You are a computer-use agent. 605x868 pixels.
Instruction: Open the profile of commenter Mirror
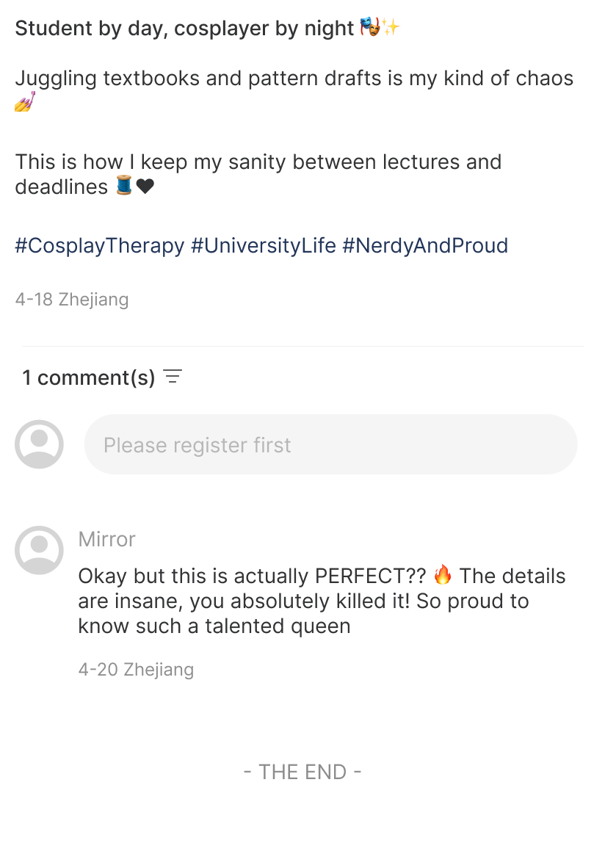click(x=106, y=539)
